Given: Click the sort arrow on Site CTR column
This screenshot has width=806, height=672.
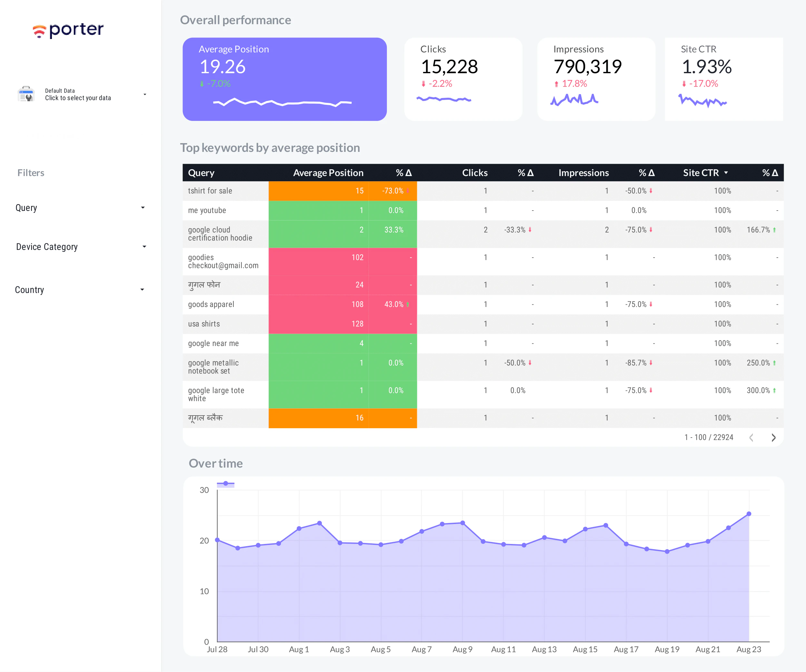Looking at the screenshot, I should [x=727, y=173].
